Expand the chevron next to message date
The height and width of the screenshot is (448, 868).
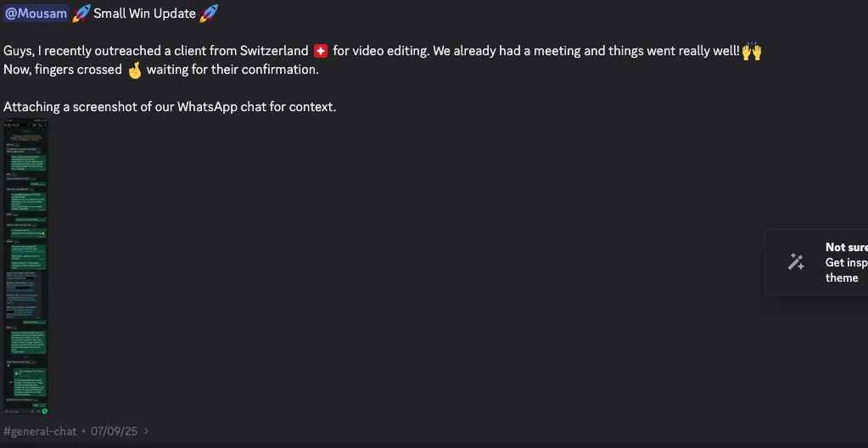146,432
